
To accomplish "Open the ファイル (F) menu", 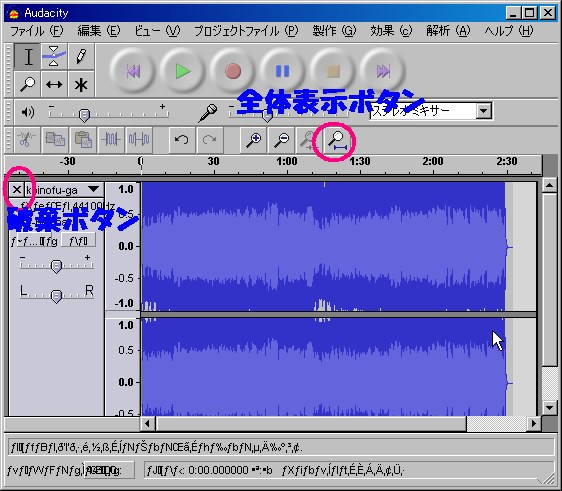I will (x=36, y=31).
